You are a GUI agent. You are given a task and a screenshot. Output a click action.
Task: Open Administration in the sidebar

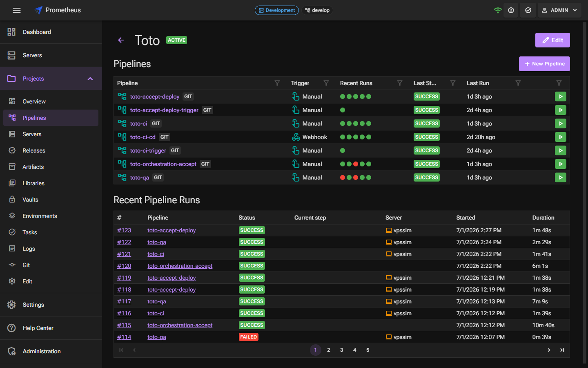[51, 351]
